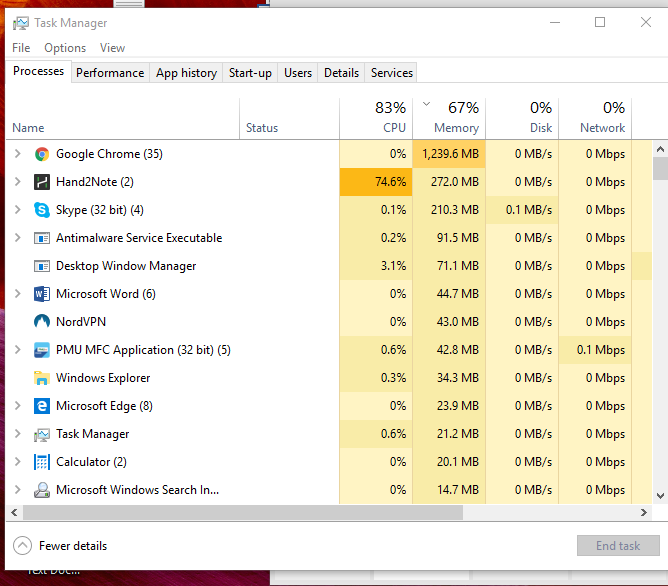
Task: Click the Task Manager title bar icon
Action: coord(20,23)
